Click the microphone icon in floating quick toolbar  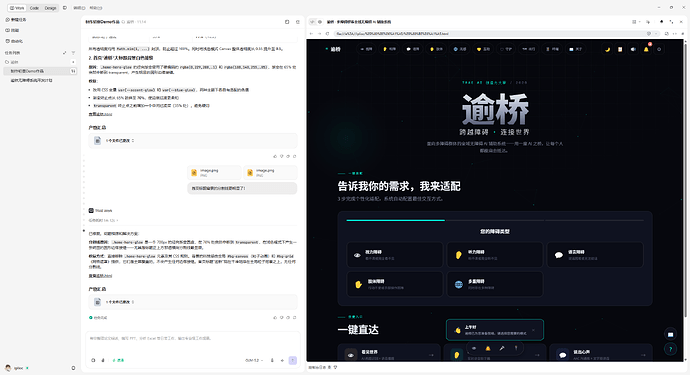502,348
